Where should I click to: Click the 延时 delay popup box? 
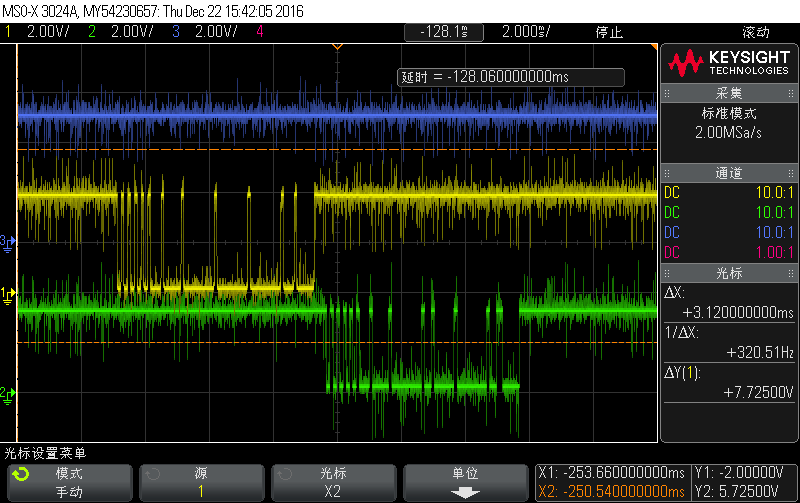point(511,77)
